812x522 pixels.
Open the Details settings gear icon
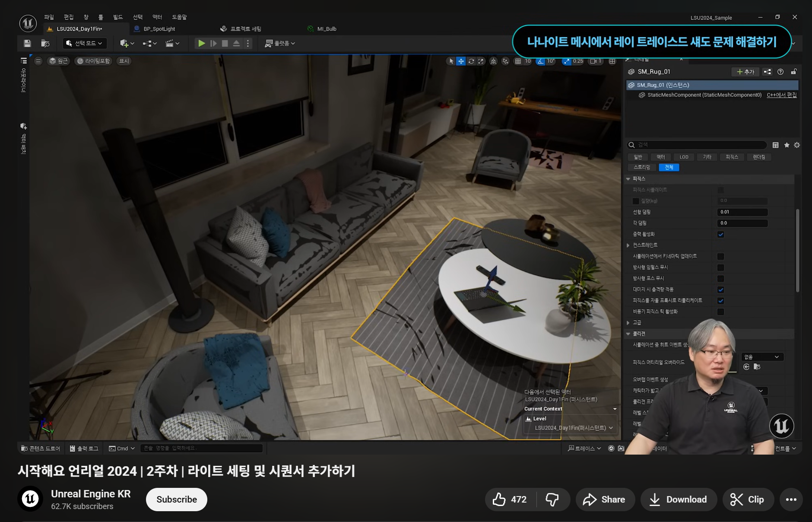[797, 145]
